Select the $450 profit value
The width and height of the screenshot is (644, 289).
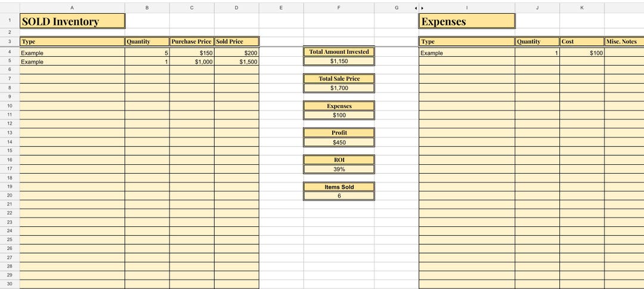pyautogui.click(x=339, y=142)
